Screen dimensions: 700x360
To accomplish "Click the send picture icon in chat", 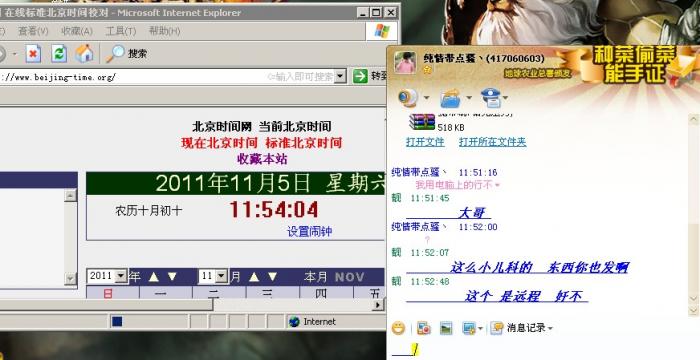I will (446, 328).
